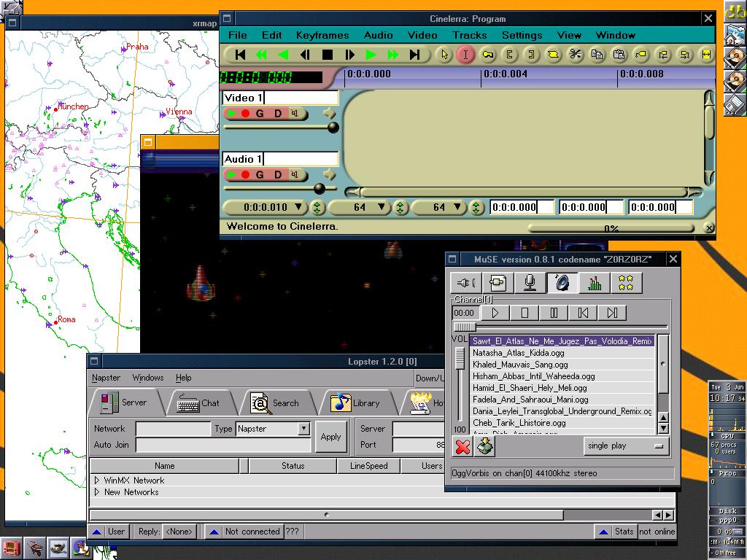Click the red X remove icon in MuSE
Viewport: 747px width, 560px height.
[x=462, y=446]
